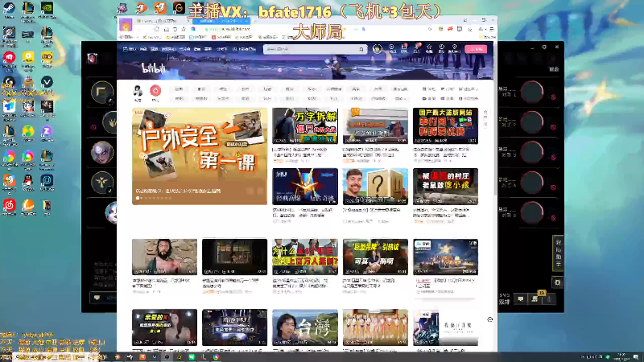Click the browser refresh icon

click(x=157, y=29)
